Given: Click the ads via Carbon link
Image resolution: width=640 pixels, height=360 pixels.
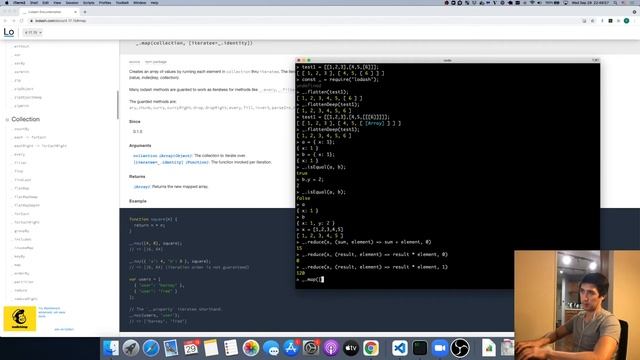Looking at the screenshot, I should (64, 329).
